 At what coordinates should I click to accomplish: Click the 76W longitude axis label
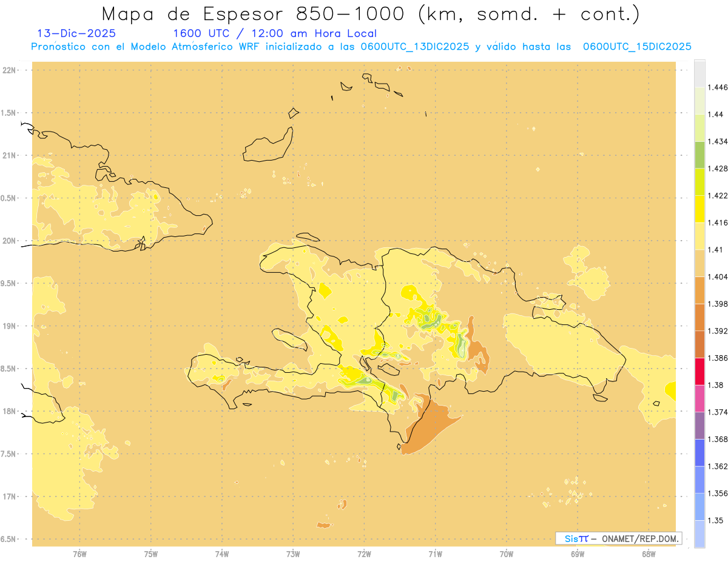(x=79, y=553)
